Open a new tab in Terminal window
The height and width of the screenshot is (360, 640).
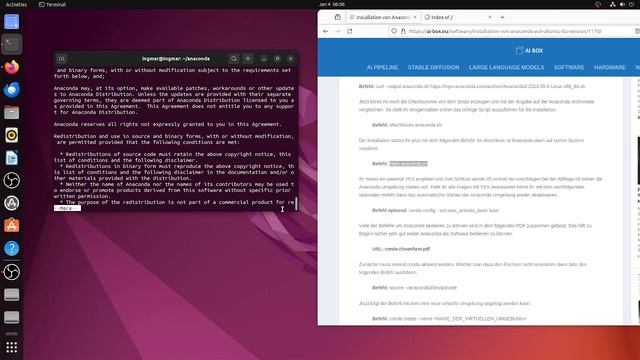click(62, 59)
